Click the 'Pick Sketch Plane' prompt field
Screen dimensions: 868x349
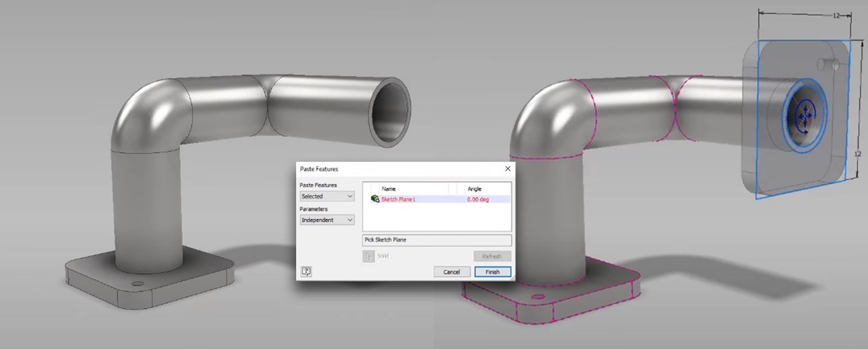coord(437,240)
